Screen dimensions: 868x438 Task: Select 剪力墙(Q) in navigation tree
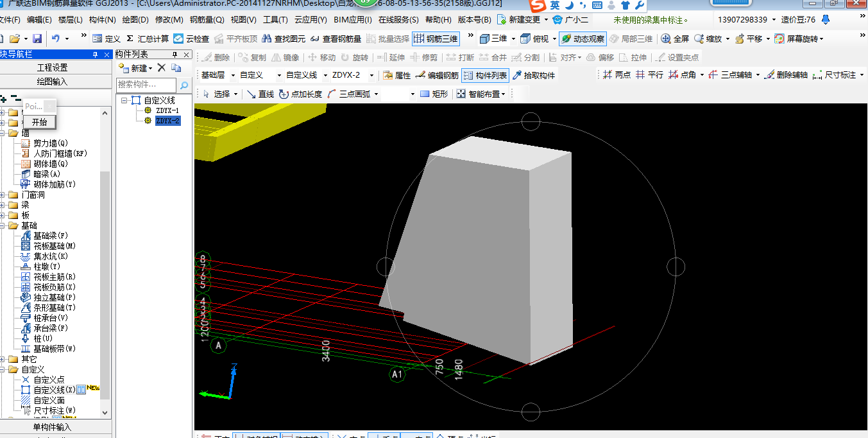(x=51, y=143)
